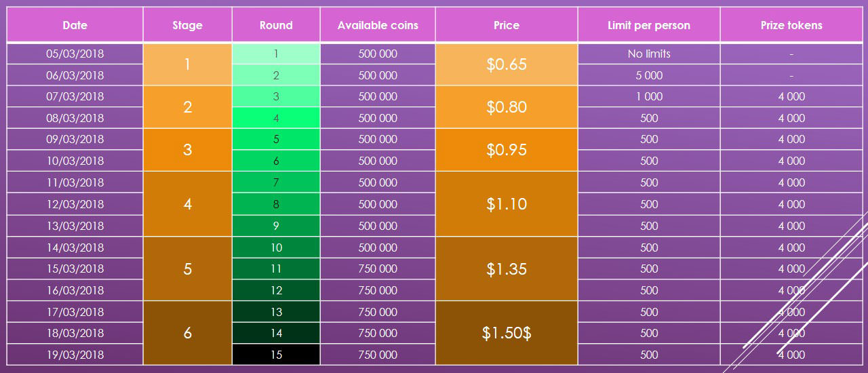The height and width of the screenshot is (373, 868).
Task: Click the Stage 3 cell
Action: (x=187, y=150)
